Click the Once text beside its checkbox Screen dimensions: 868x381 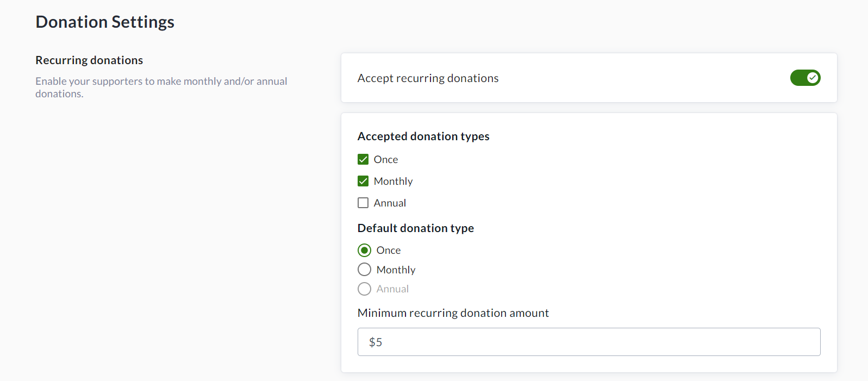coord(386,159)
